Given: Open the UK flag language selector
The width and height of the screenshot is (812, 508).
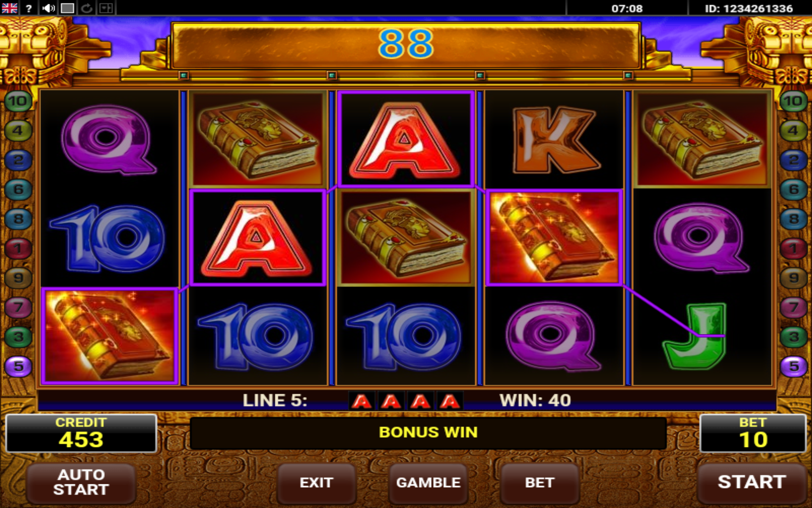Looking at the screenshot, I should [x=9, y=8].
